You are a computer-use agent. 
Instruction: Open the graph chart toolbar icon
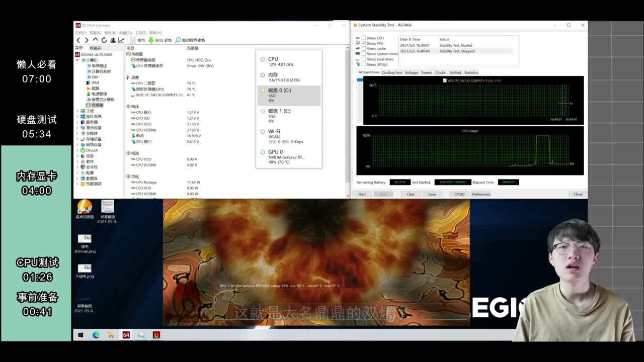point(121,40)
